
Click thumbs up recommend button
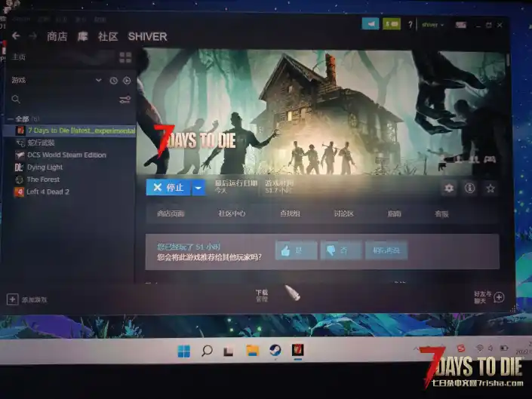click(297, 250)
